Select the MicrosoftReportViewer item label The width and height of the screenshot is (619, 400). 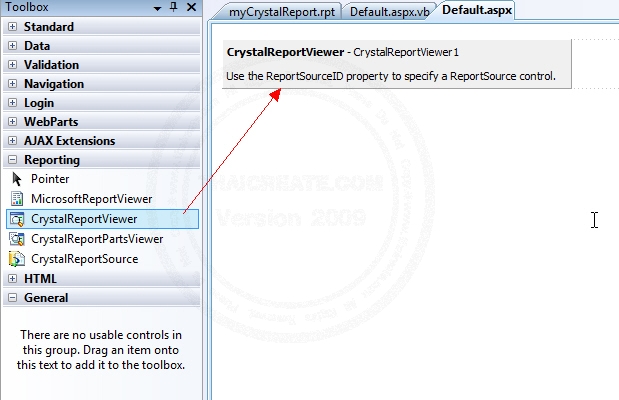tap(92, 199)
